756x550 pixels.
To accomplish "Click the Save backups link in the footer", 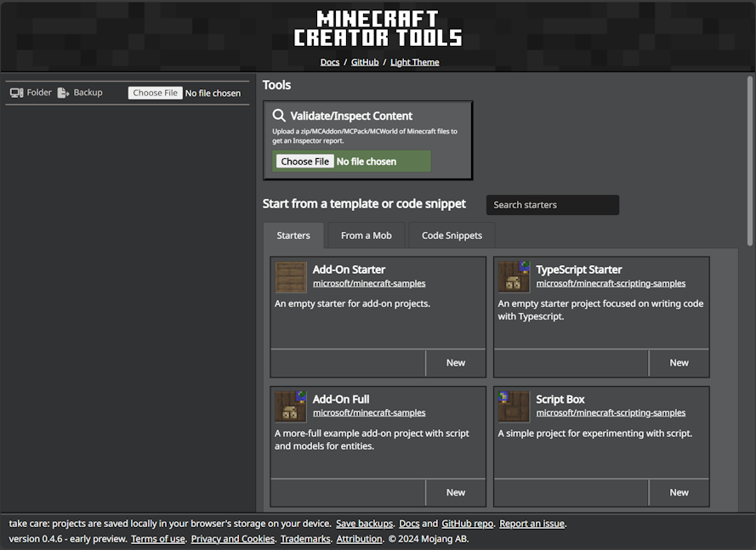I will point(364,524).
